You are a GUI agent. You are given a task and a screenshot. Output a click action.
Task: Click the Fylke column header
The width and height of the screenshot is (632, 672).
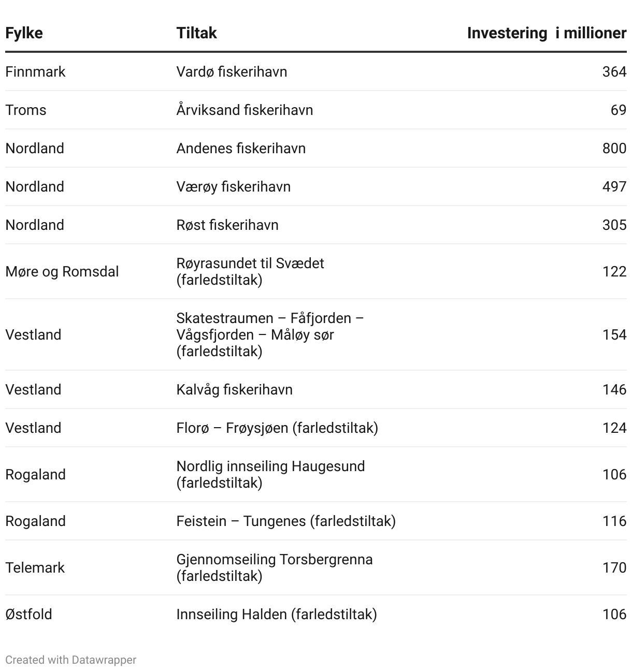(x=24, y=33)
